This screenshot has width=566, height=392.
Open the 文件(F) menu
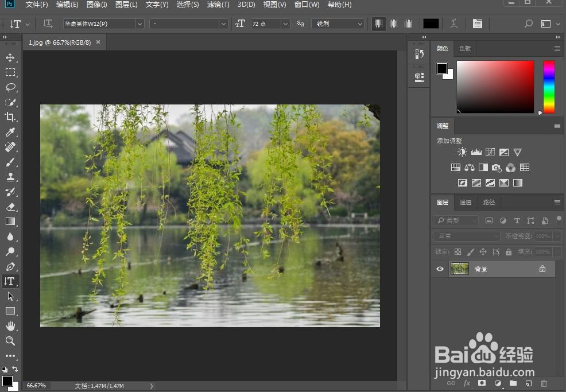coord(37,5)
